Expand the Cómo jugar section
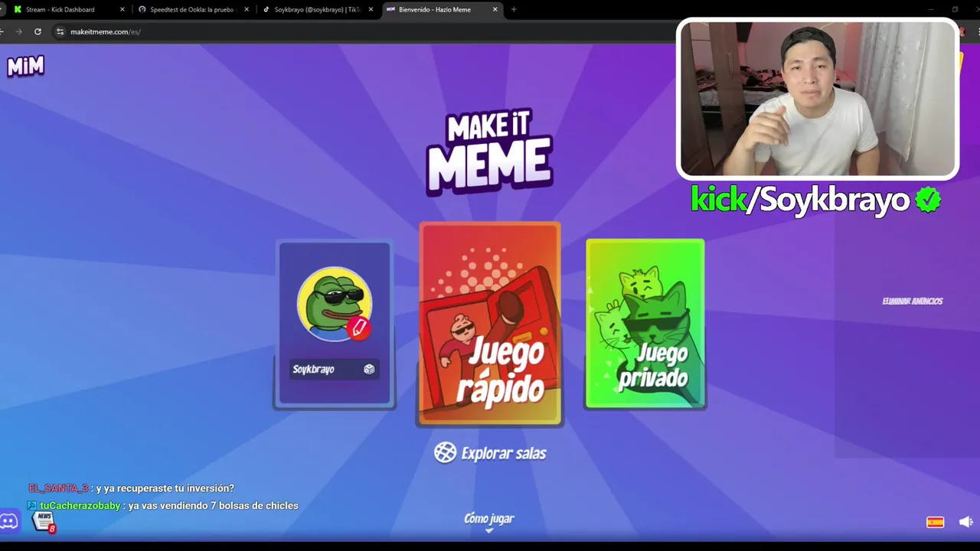 pos(489,520)
